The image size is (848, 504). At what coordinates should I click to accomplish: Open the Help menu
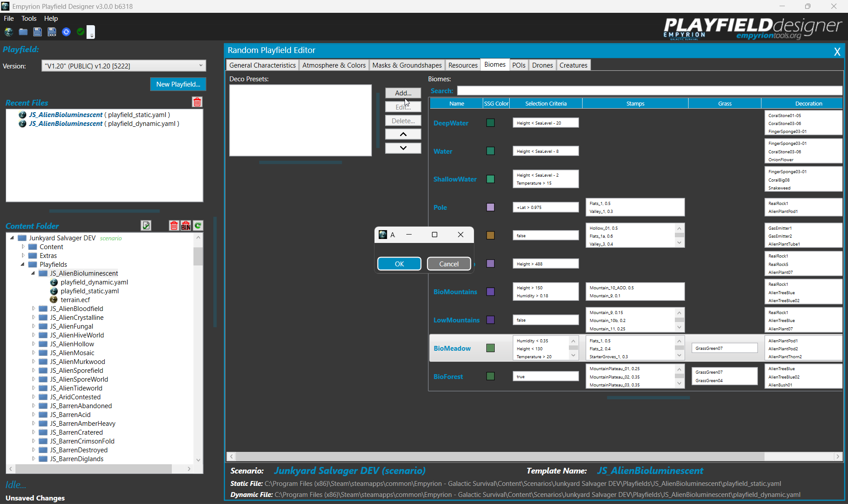click(51, 19)
